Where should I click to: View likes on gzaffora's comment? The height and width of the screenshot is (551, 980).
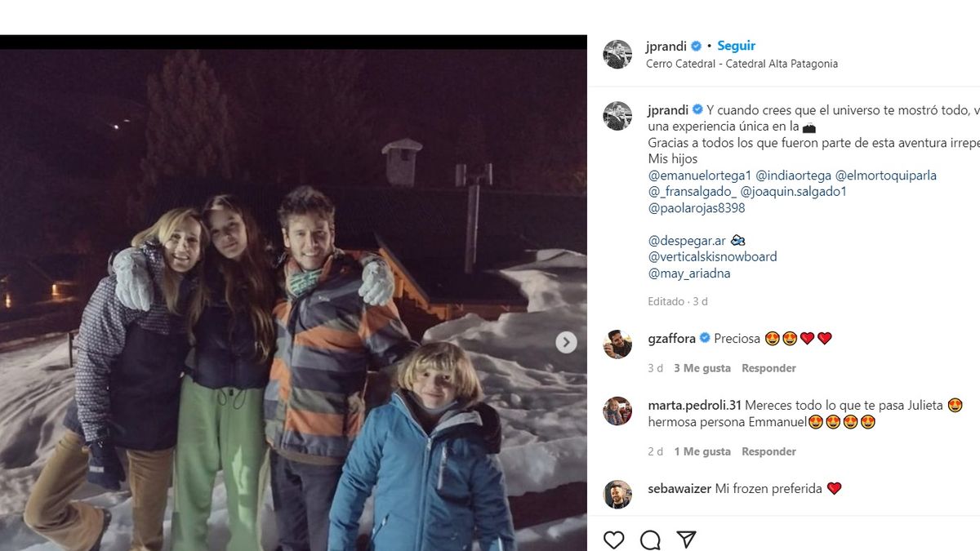(702, 368)
